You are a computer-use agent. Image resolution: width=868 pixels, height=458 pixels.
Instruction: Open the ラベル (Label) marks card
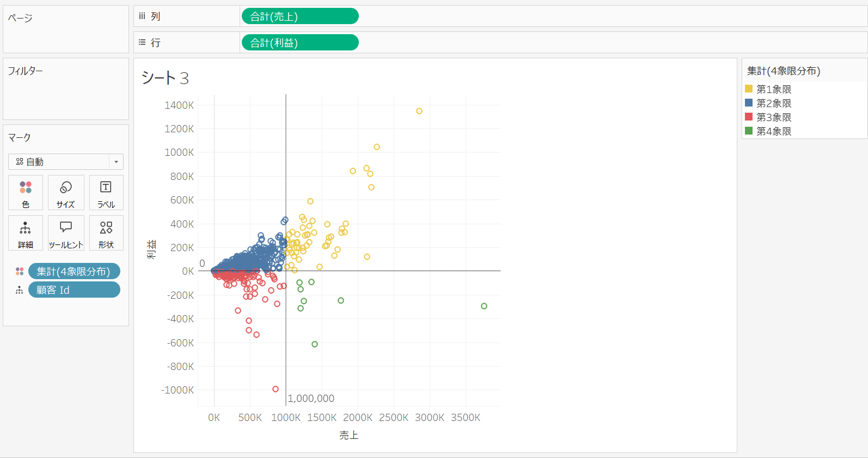pos(106,193)
